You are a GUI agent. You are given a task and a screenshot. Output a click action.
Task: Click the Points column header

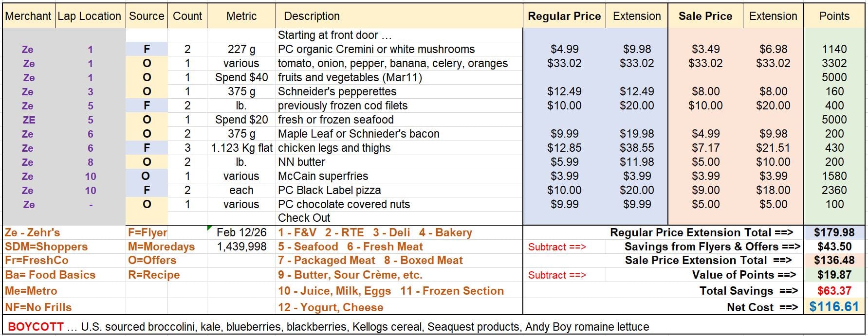point(834,16)
